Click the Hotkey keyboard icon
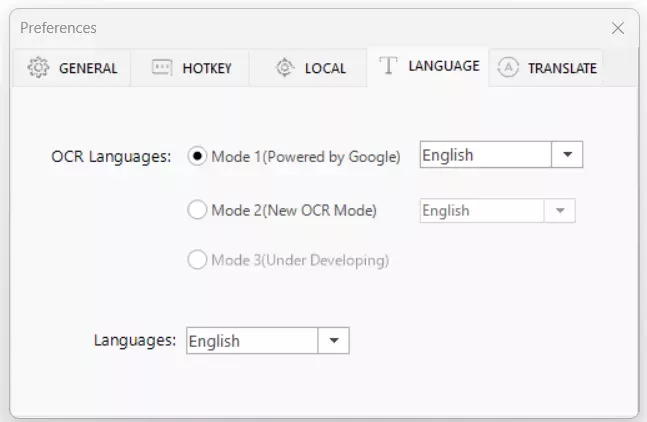The width and height of the screenshot is (647, 422). pyautogui.click(x=162, y=68)
